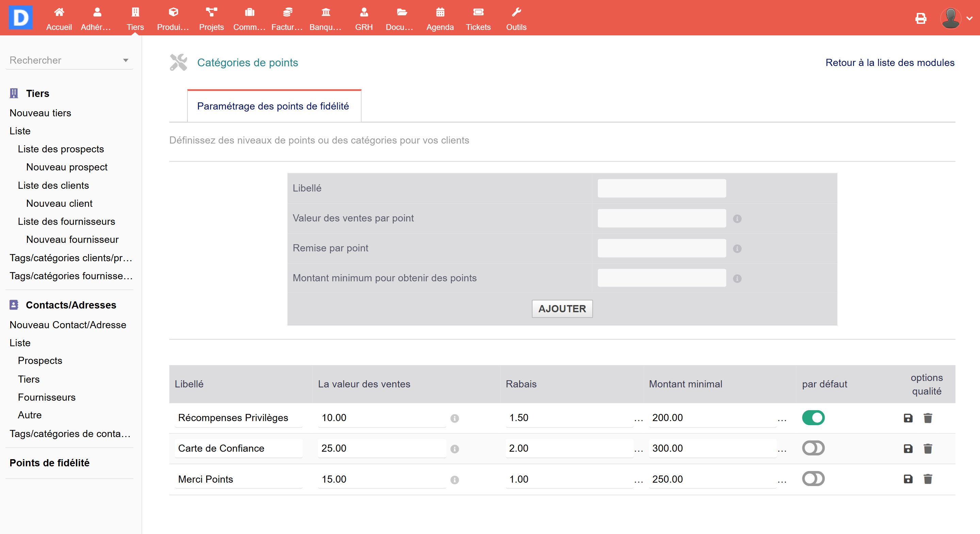The width and height of the screenshot is (980, 534).
Task: Click info icon next to Remise par point
Action: pyautogui.click(x=737, y=249)
